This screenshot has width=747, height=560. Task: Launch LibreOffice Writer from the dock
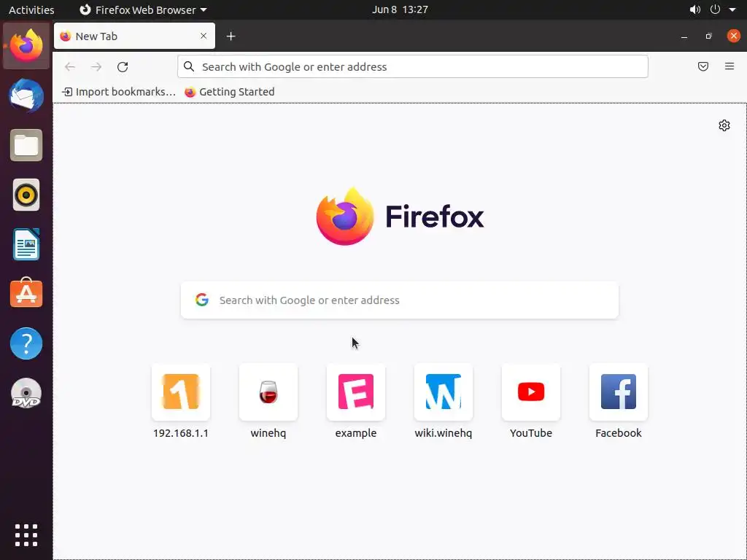coord(26,244)
